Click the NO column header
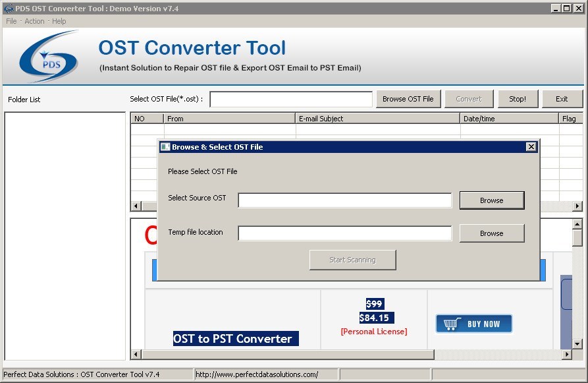The height and width of the screenshot is (383, 588). [x=147, y=119]
